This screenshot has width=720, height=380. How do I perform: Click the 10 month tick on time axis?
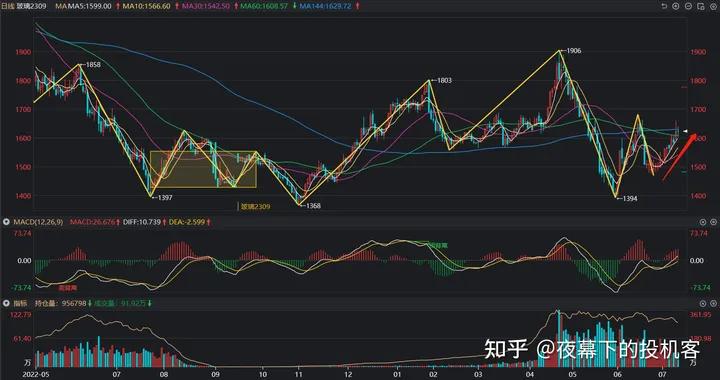263,375
